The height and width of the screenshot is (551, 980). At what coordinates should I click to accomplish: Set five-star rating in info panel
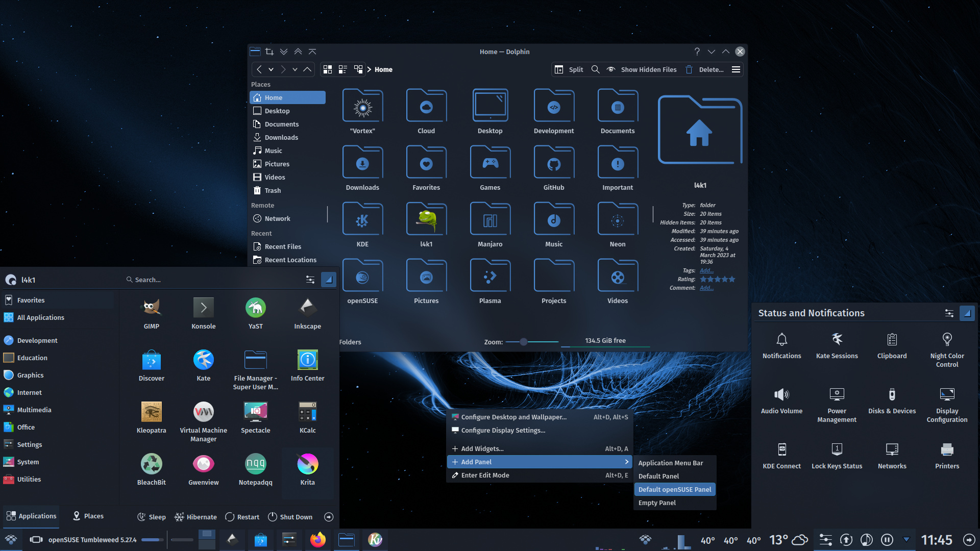732,279
